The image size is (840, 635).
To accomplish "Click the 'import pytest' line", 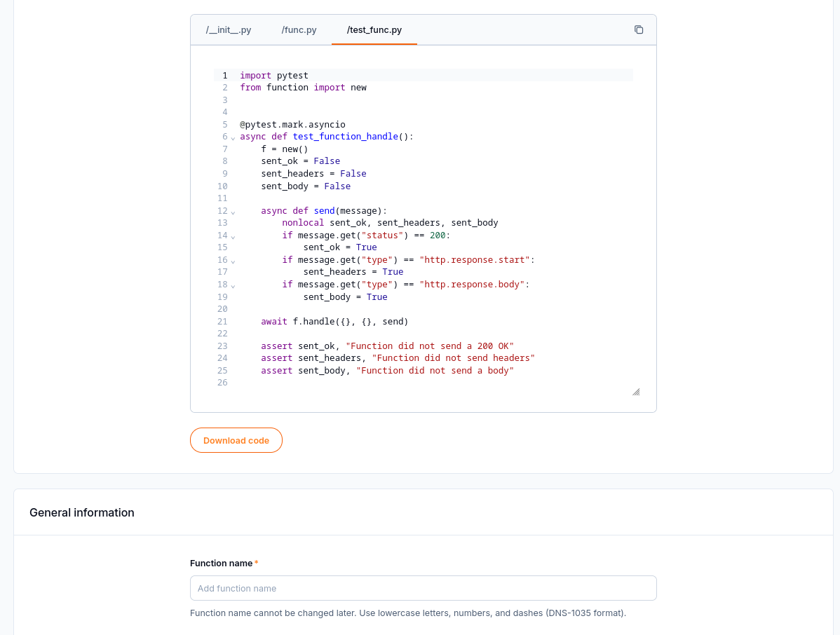I will 274,76.
